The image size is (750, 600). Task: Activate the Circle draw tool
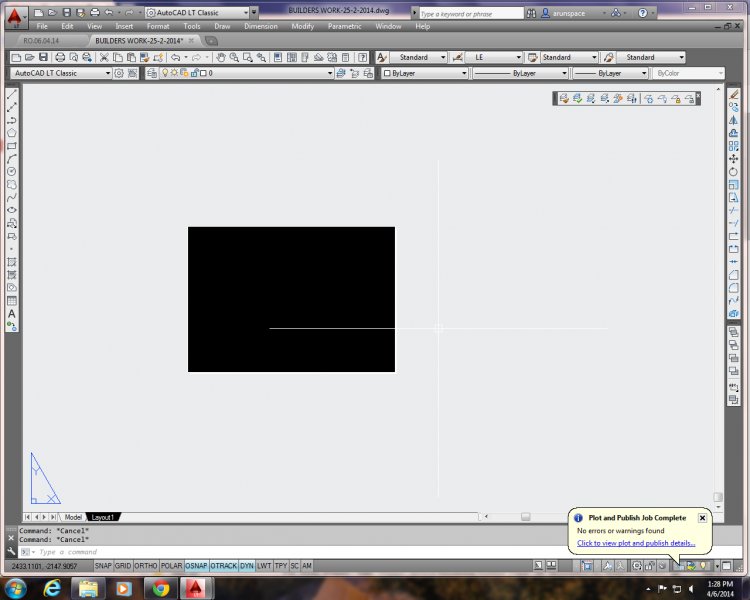point(12,172)
